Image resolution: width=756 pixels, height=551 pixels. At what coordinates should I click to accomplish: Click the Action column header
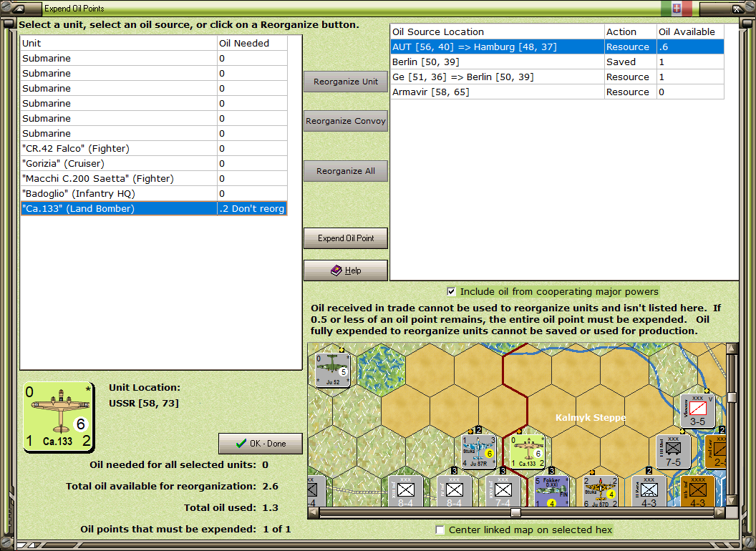(x=631, y=31)
